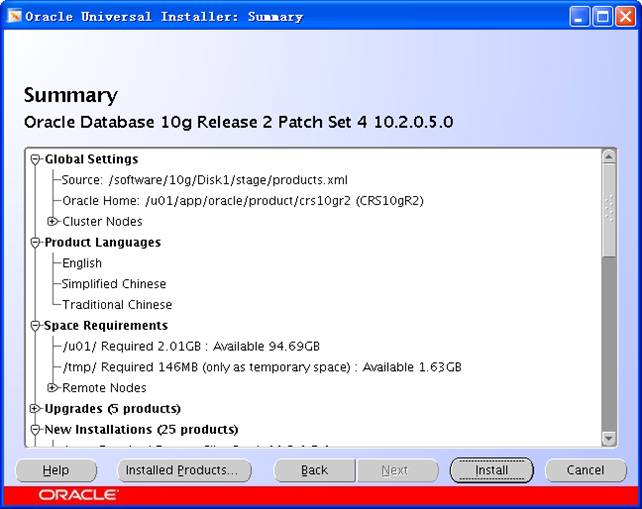
Task: Click the Help button
Action: tap(56, 470)
